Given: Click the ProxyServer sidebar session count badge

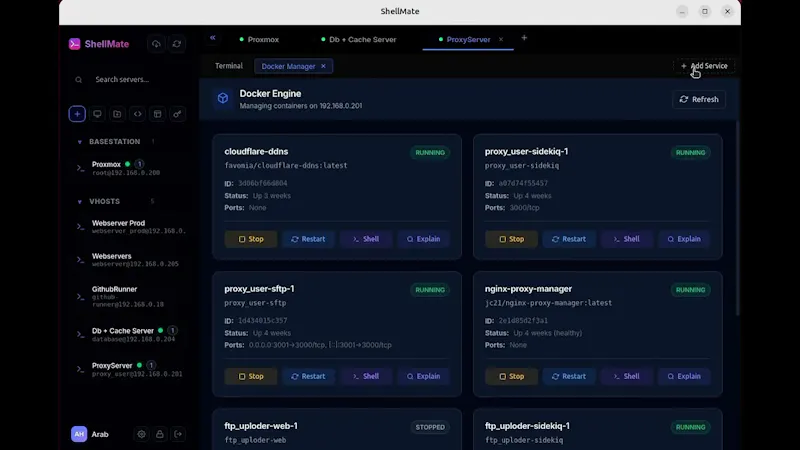Looking at the screenshot, I should tap(151, 365).
